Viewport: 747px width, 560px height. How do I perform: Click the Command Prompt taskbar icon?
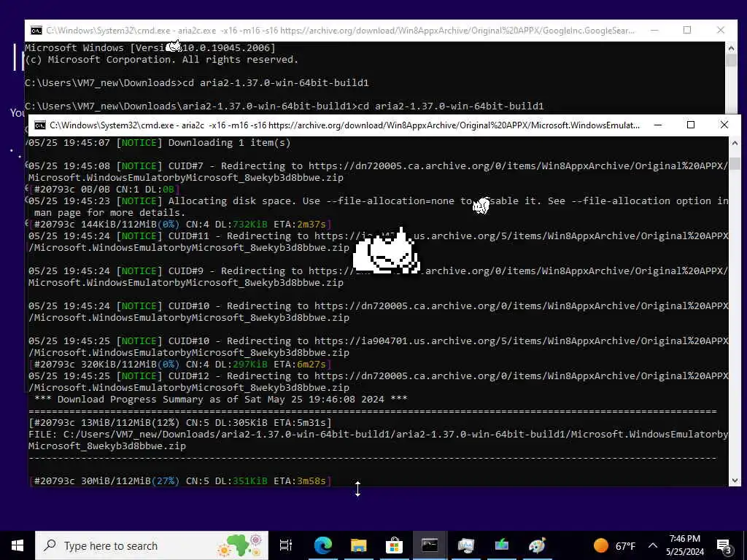430,545
